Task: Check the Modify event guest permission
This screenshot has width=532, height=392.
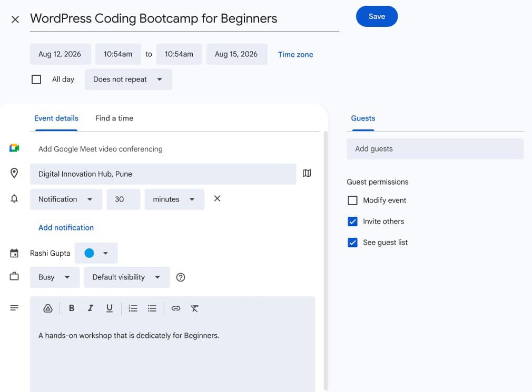Action: 352,200
